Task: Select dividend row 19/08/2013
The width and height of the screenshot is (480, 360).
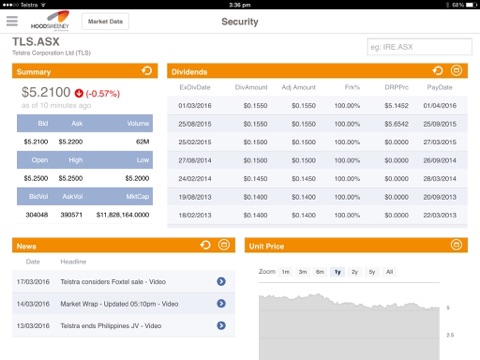Action: click(x=317, y=197)
